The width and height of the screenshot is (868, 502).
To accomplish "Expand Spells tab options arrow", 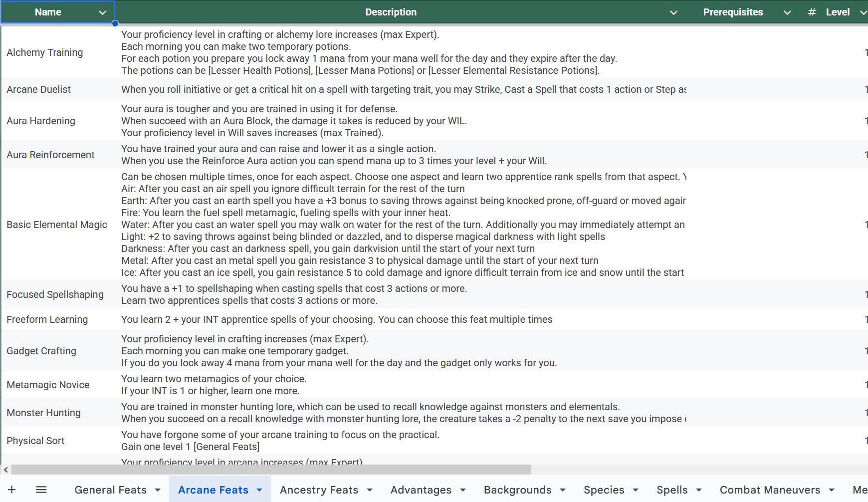I will [x=698, y=490].
